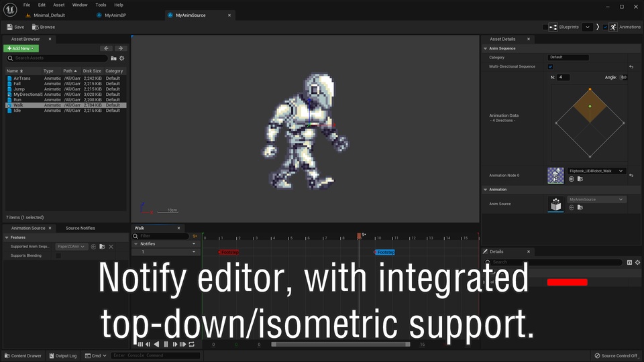This screenshot has height=362, width=644.
Task: Toggle the Blueprints mode checkbox
Action: pyautogui.click(x=545, y=27)
